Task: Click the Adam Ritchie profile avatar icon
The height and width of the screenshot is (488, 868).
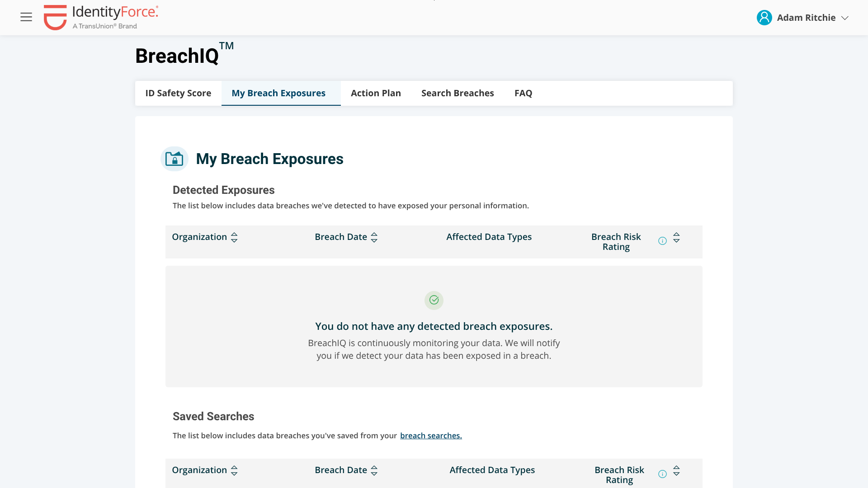Action: click(764, 18)
